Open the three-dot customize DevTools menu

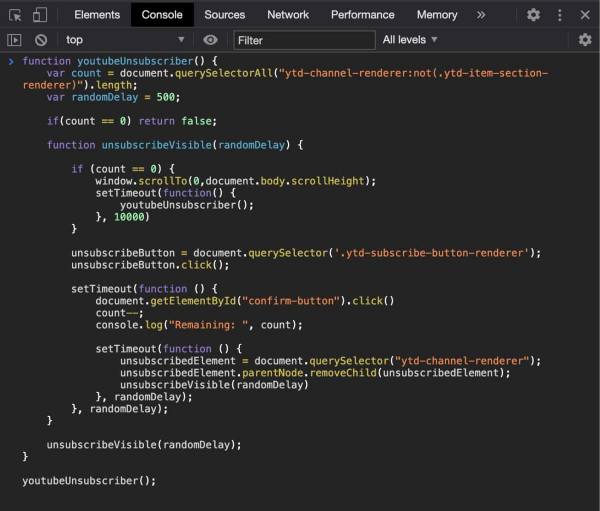559,15
